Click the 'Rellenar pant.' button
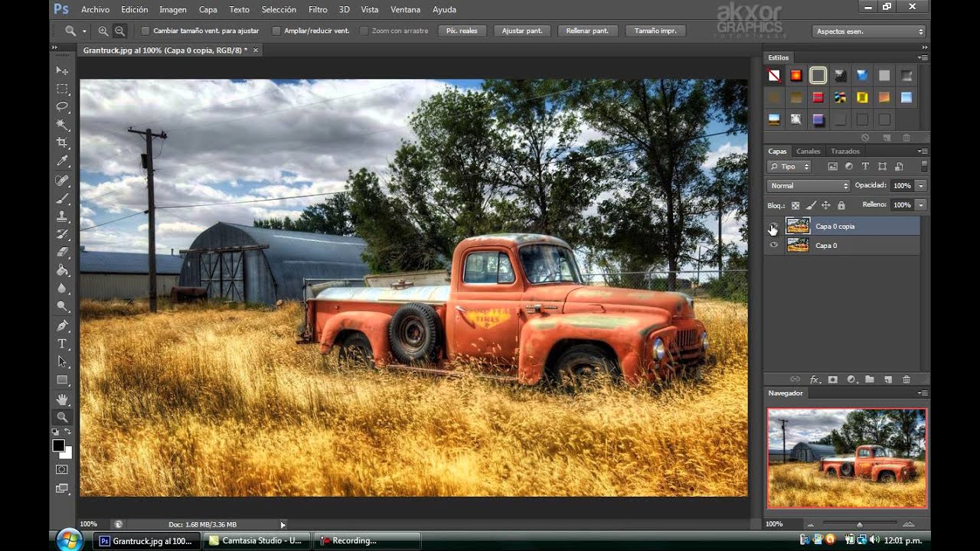The image size is (980, 551). 587,31
